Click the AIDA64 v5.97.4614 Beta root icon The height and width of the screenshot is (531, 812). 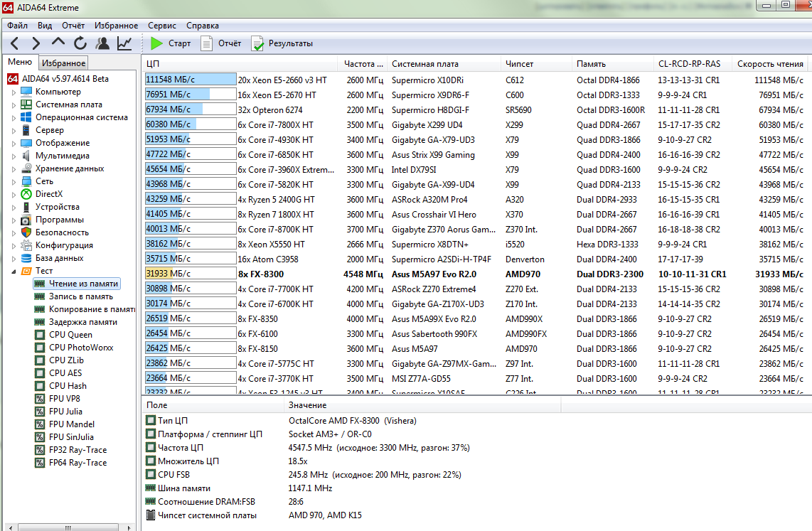(x=13, y=79)
